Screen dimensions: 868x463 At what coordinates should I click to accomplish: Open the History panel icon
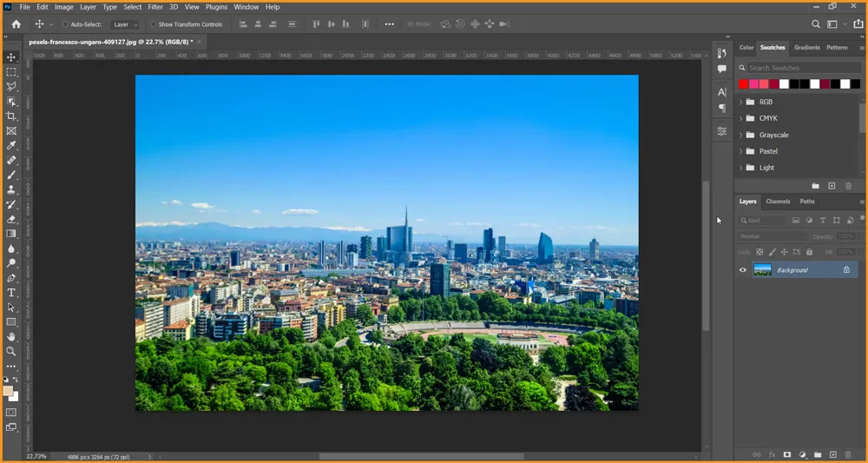pyautogui.click(x=722, y=53)
